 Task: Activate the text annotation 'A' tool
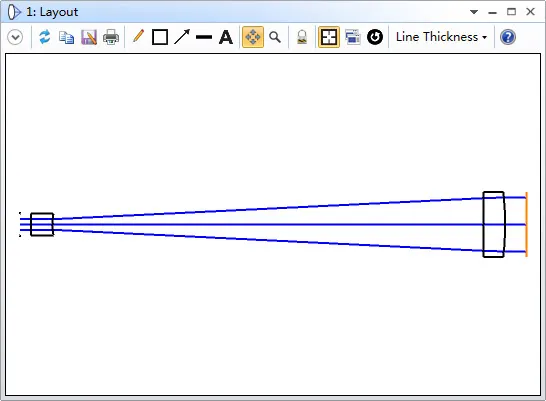tap(226, 37)
